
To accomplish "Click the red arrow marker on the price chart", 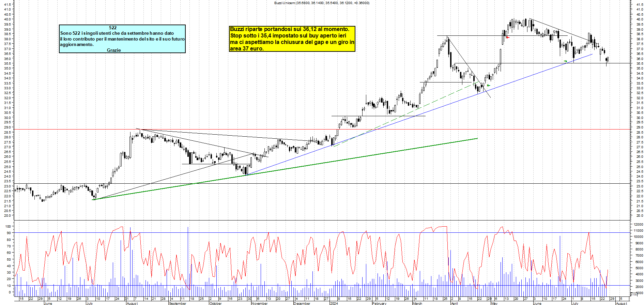I will click(x=508, y=37).
